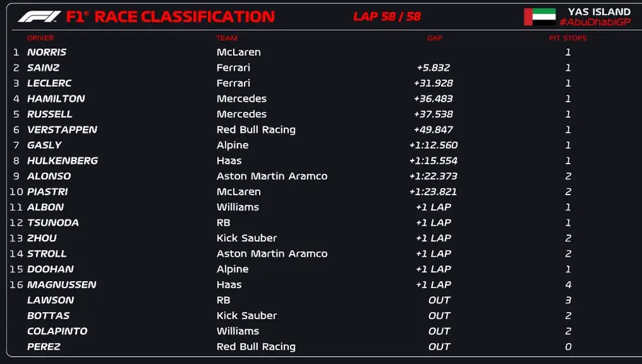Click Hamilton's +36.483 gap
The image size is (642, 364).
click(433, 99)
